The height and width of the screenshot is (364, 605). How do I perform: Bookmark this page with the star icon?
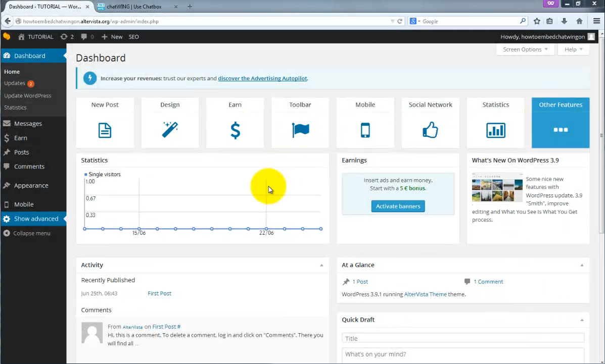pos(537,21)
